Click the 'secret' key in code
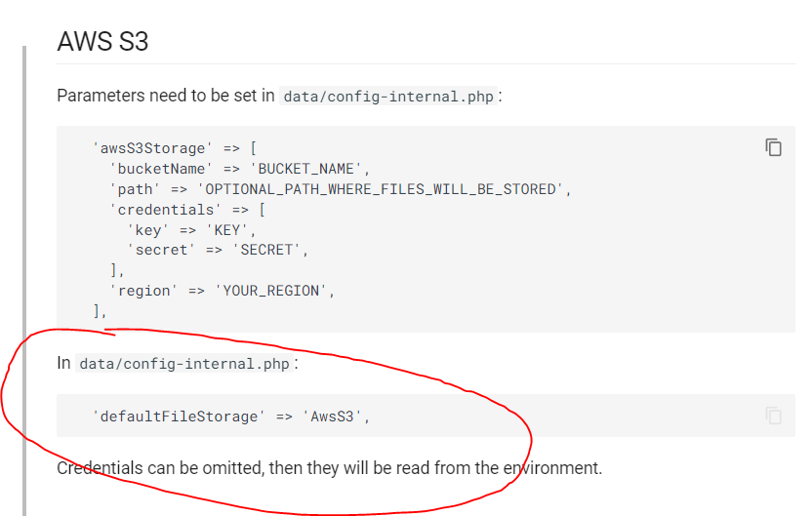Viewport: 812px width, 516px height. click(160, 250)
